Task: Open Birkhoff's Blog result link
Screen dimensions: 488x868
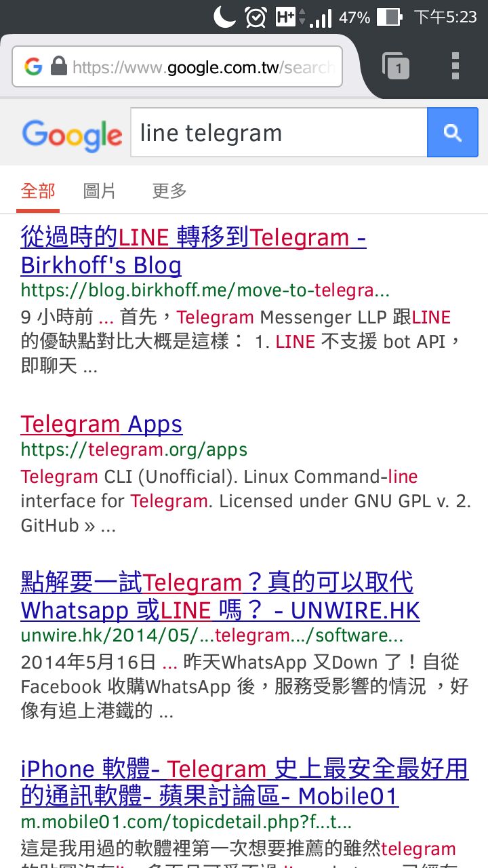Action: [194, 251]
